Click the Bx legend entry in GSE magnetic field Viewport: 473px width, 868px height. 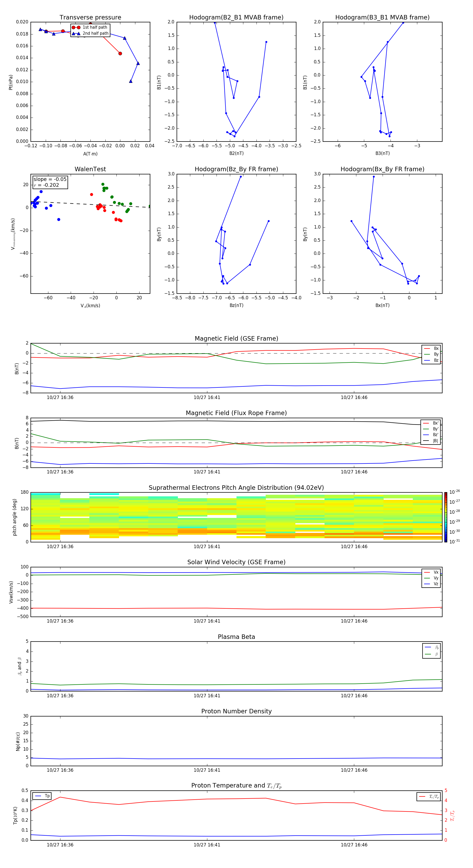click(431, 349)
